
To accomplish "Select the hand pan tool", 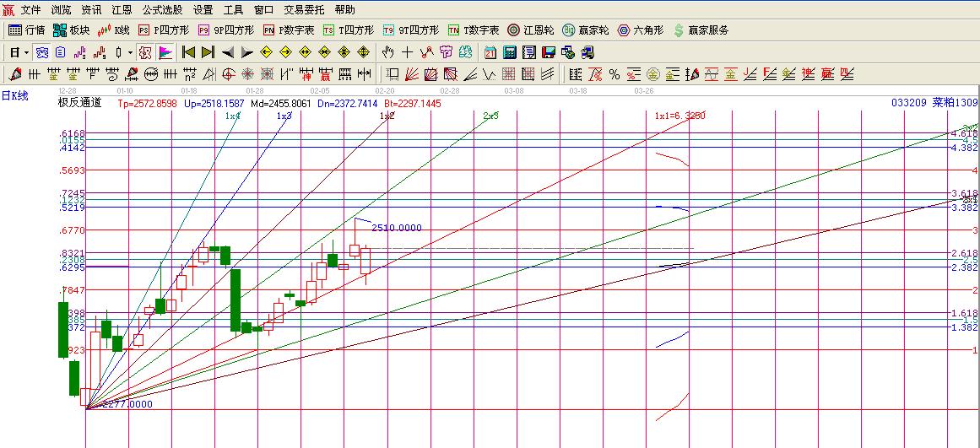I will [x=388, y=52].
